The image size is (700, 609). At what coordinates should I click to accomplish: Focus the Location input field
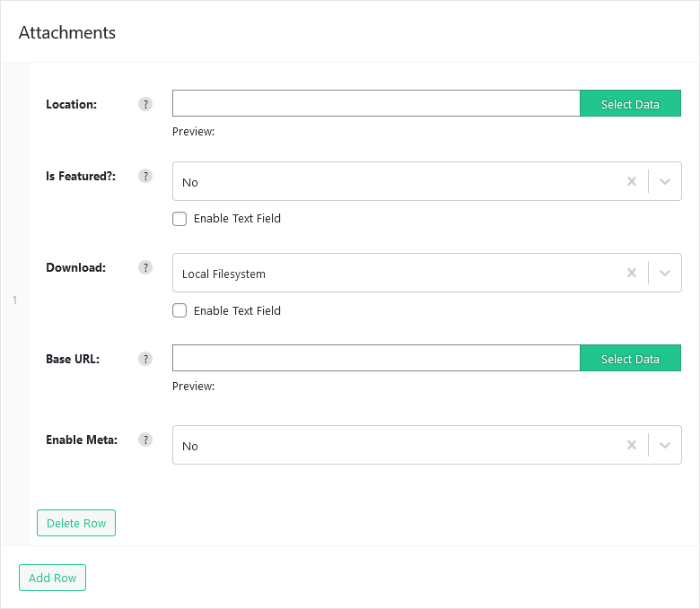coord(376,103)
